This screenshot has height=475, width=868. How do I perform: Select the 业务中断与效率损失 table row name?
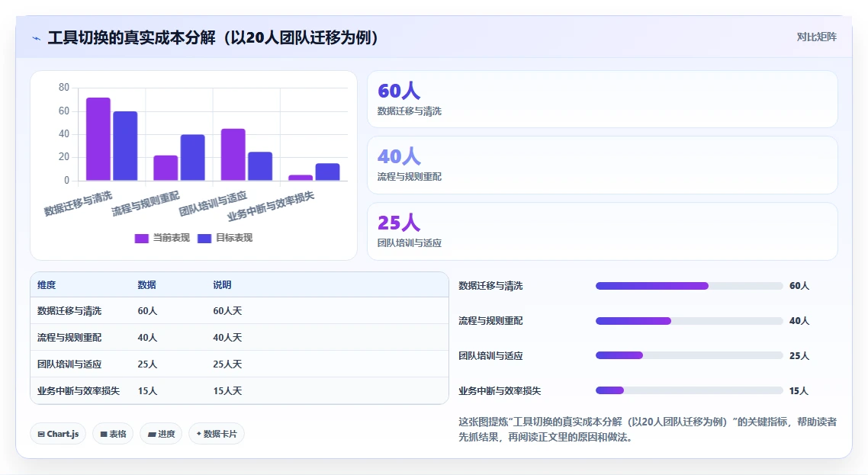79,391
